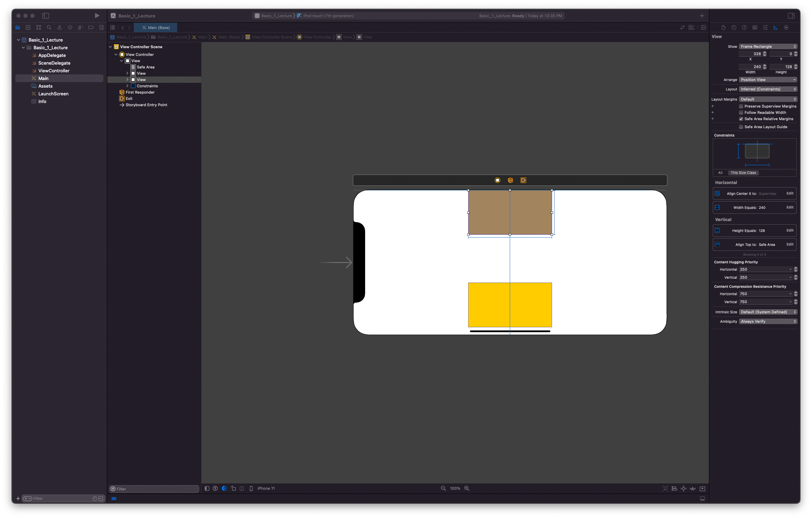This screenshot has height=518, width=812.
Task: Switch constraints filter to All
Action: (720, 173)
